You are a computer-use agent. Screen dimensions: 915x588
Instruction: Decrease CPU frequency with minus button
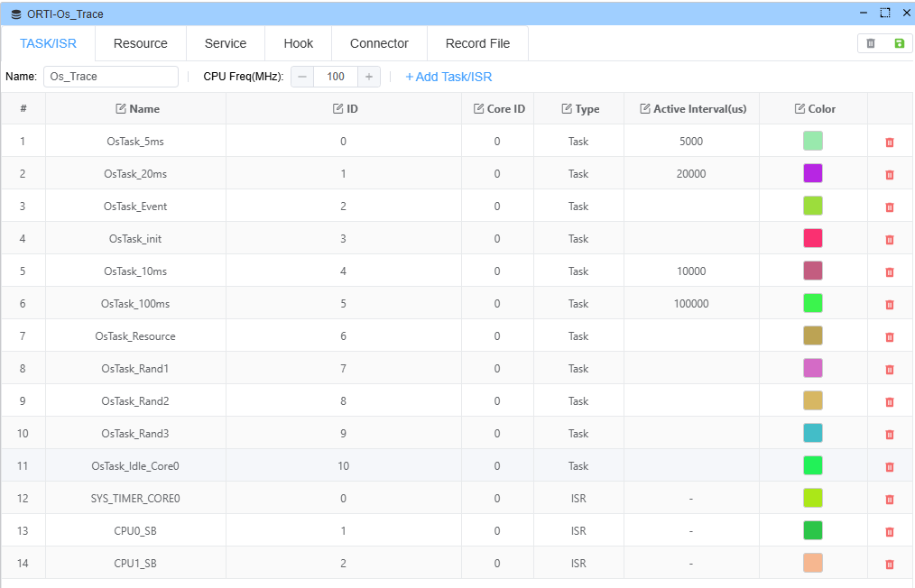(302, 77)
